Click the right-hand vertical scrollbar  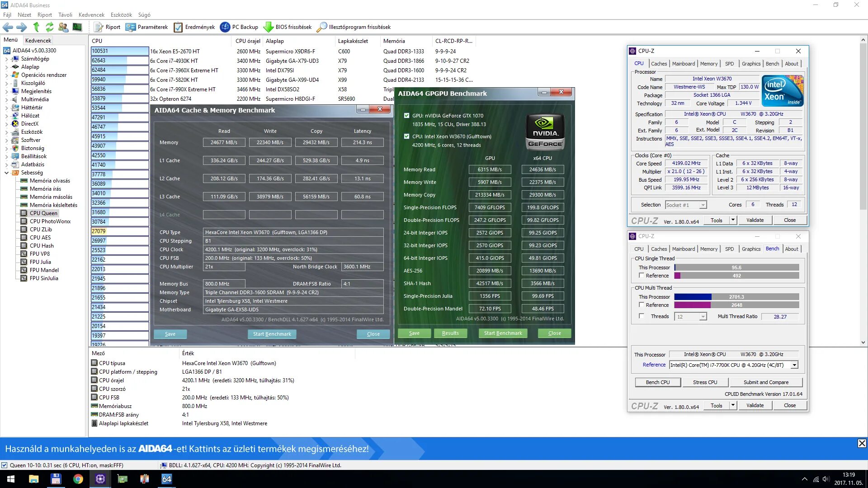[x=863, y=191]
